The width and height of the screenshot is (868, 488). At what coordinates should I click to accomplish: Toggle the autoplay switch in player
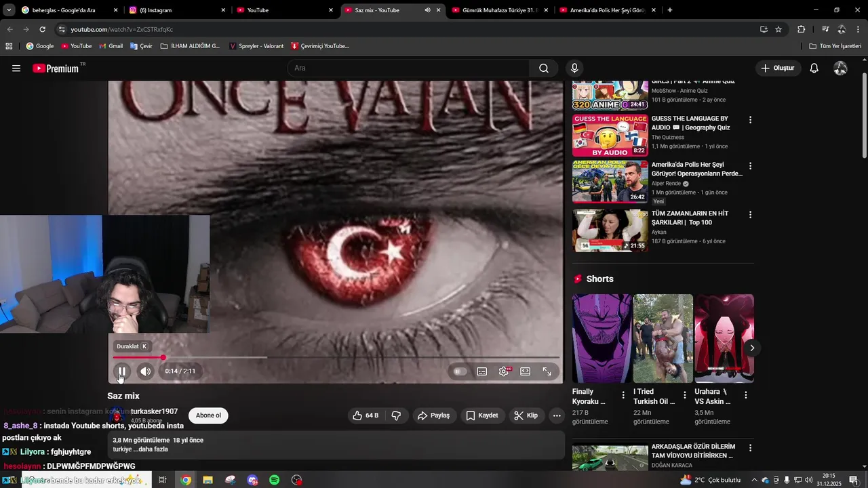click(459, 371)
